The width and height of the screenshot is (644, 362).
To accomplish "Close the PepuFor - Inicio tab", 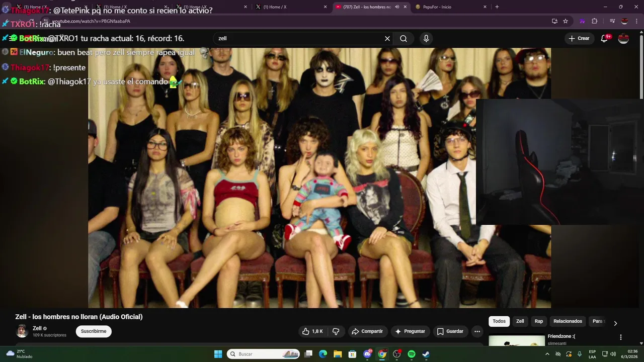I will pyautogui.click(x=485, y=7).
